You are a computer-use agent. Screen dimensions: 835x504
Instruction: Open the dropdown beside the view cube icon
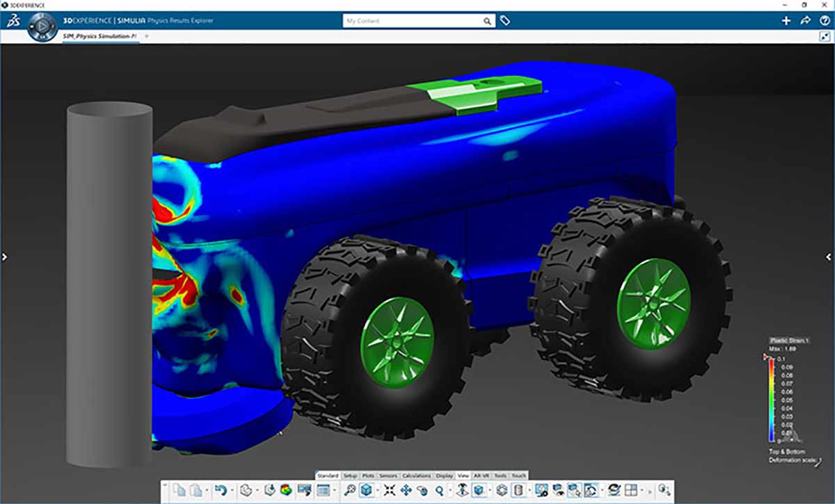(376, 491)
